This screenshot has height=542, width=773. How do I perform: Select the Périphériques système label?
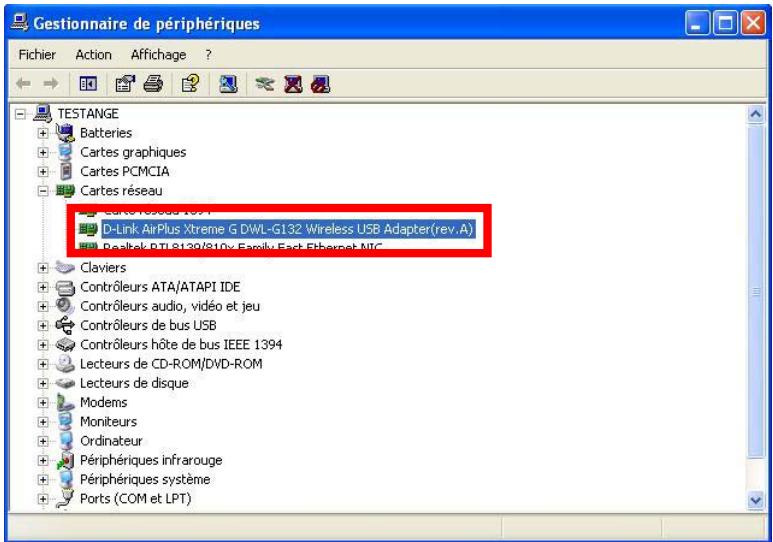[145, 479]
